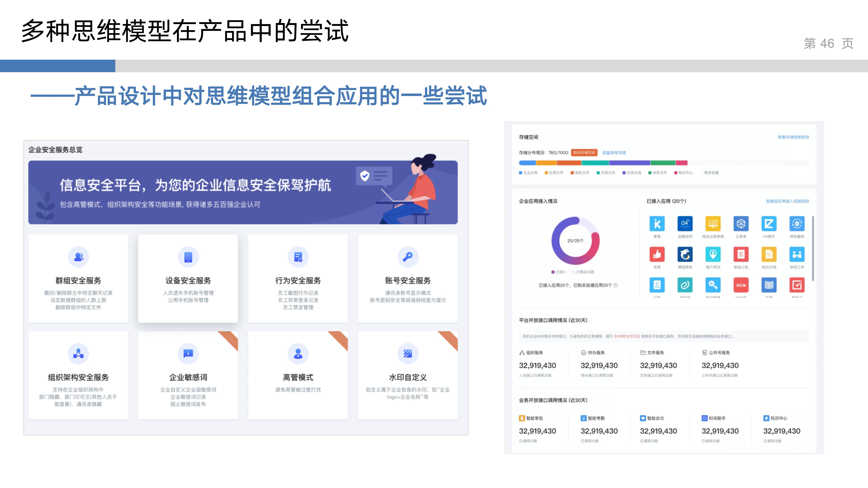Click the 时间助手 icon
Viewport: 868px width, 488px height.
(705, 418)
